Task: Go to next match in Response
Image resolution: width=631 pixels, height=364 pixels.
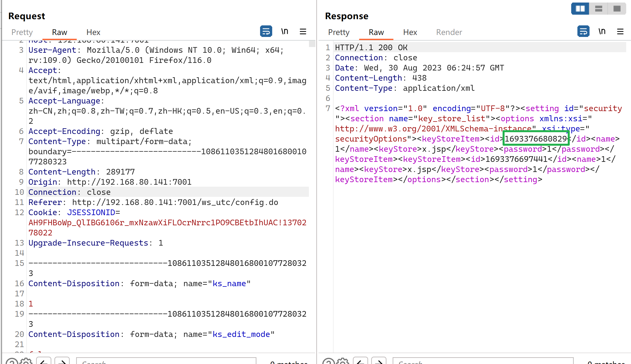Action: pos(379,361)
